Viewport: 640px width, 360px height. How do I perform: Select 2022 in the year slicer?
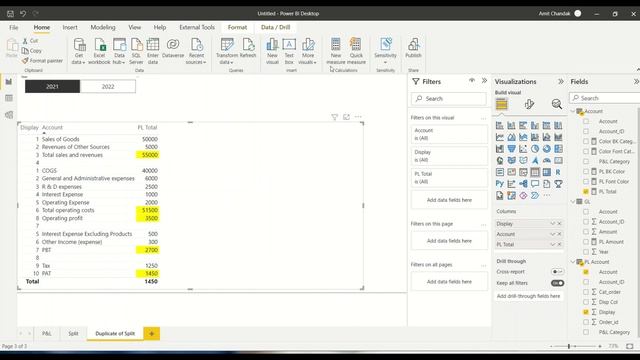click(x=108, y=87)
